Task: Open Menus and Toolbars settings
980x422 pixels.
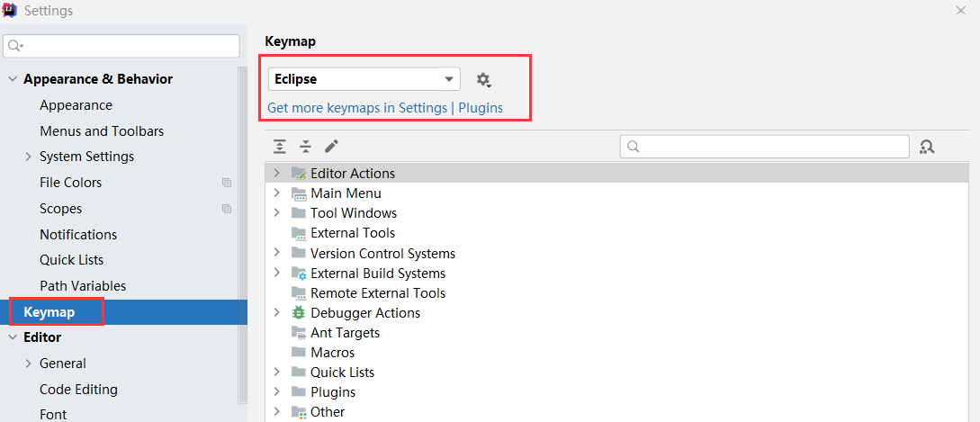Action: (x=102, y=131)
